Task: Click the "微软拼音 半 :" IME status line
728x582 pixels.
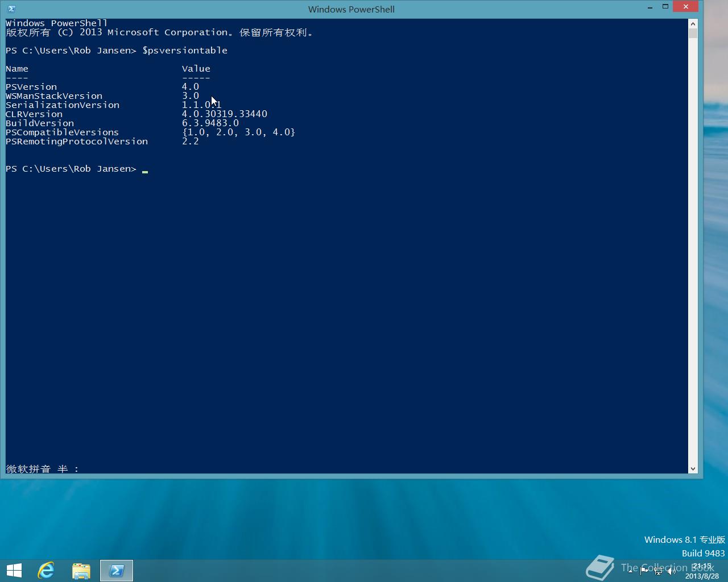Action: (x=43, y=469)
